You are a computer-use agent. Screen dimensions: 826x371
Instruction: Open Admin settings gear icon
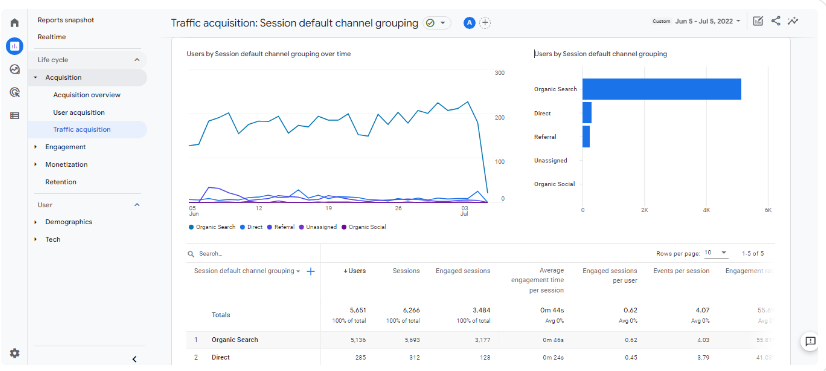tap(15, 353)
